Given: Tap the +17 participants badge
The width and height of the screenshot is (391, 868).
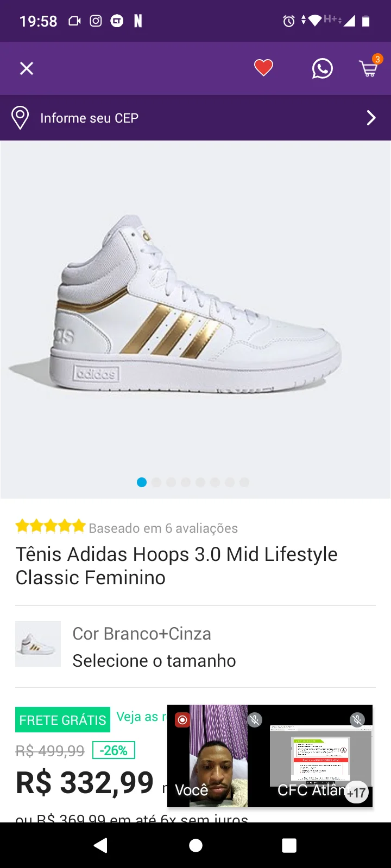Looking at the screenshot, I should tap(357, 793).
